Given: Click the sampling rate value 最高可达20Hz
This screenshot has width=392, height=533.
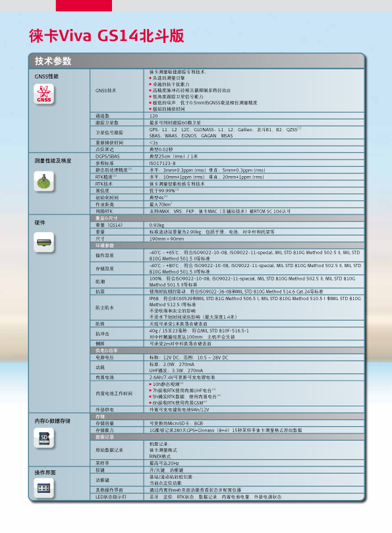Looking at the screenshot, I should (x=164, y=463).
